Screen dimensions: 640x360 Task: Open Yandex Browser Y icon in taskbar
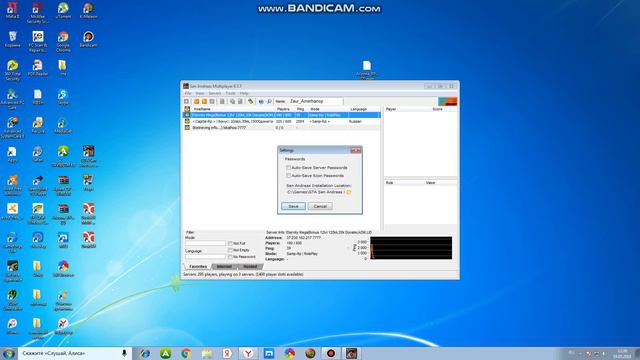[x=248, y=353]
